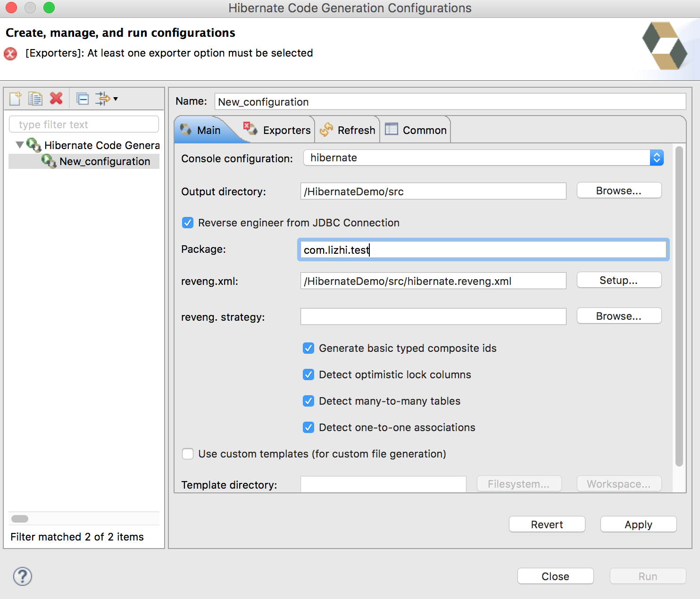Screen dimensions: 700x599
Task: Click the red error icon beside Exporters message
Action: click(10, 53)
